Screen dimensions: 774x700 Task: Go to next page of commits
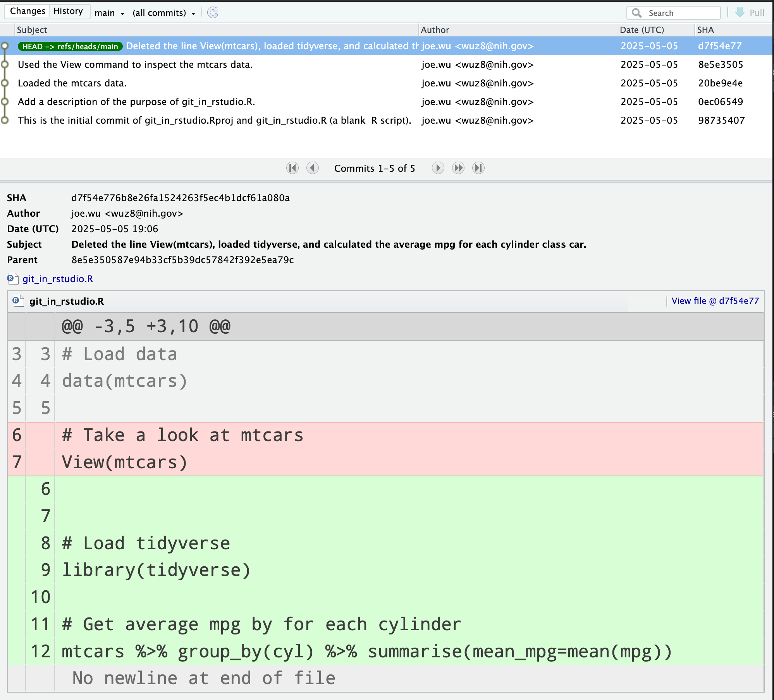tap(438, 168)
